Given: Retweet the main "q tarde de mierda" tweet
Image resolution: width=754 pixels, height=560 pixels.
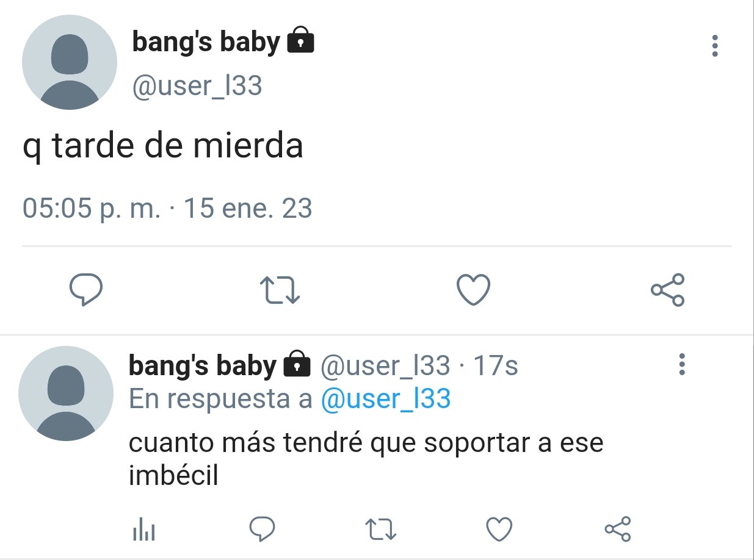Looking at the screenshot, I should tap(280, 290).
